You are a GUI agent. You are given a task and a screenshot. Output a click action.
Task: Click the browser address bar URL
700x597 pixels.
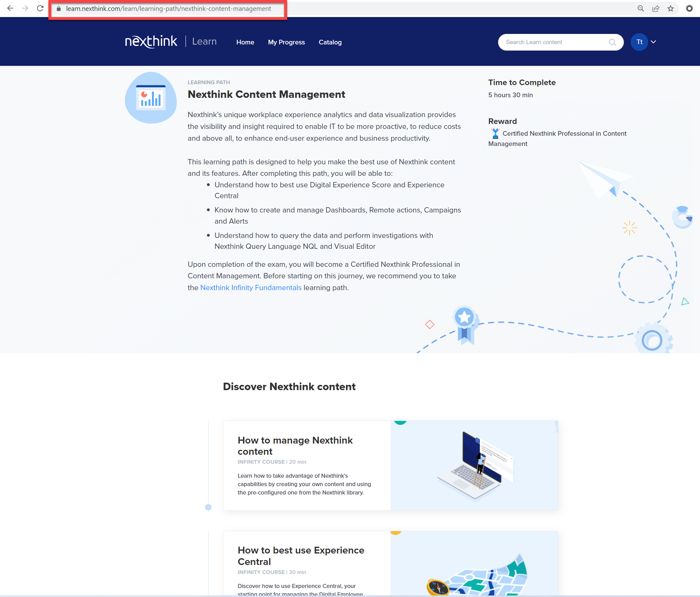point(168,9)
